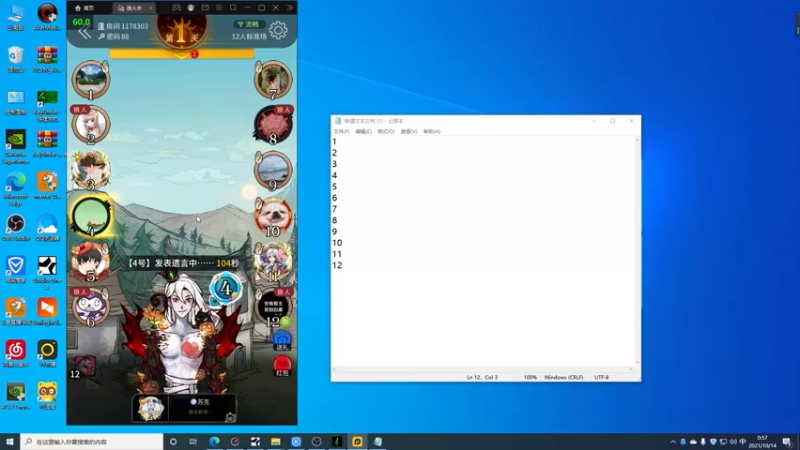Open GeForce Experience desktop shortcut
800x450 pixels.
coord(16,147)
